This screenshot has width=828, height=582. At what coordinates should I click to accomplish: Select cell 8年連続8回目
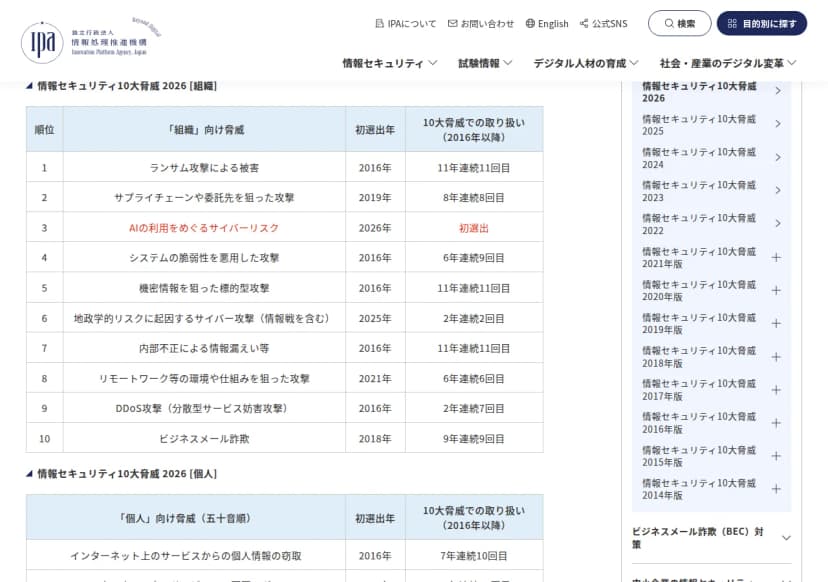click(x=474, y=198)
